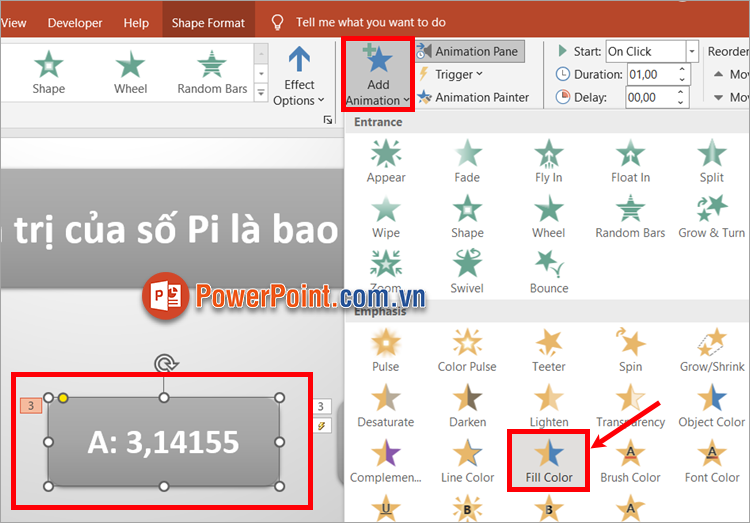Increase the Duration spinner value
Viewport: 750px width, 523px height.
tap(683, 69)
